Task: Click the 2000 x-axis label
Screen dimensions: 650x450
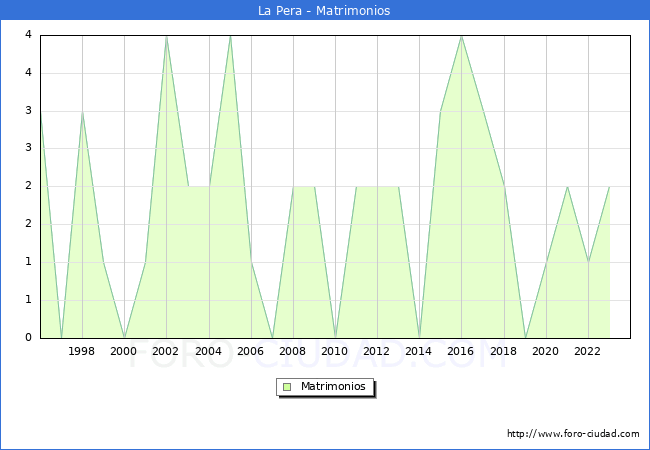Action: pyautogui.click(x=124, y=351)
